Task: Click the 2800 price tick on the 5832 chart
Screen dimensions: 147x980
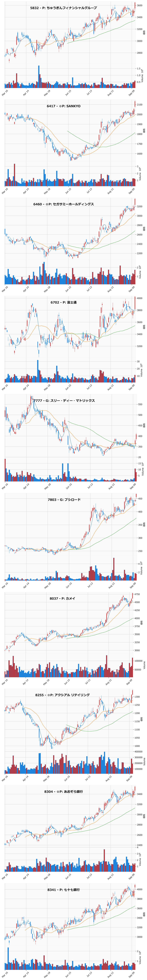Action: pyautogui.click(x=140, y=53)
